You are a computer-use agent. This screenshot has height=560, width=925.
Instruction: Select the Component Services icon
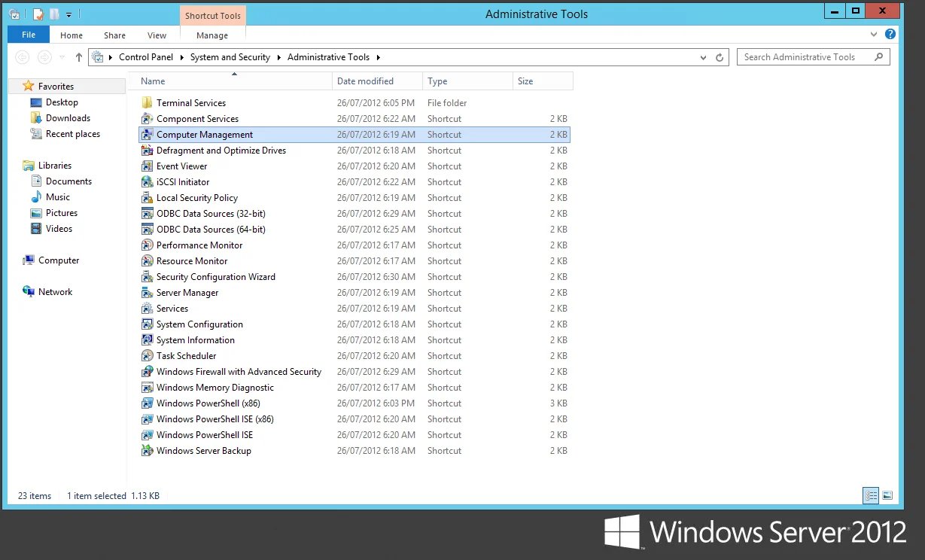148,119
